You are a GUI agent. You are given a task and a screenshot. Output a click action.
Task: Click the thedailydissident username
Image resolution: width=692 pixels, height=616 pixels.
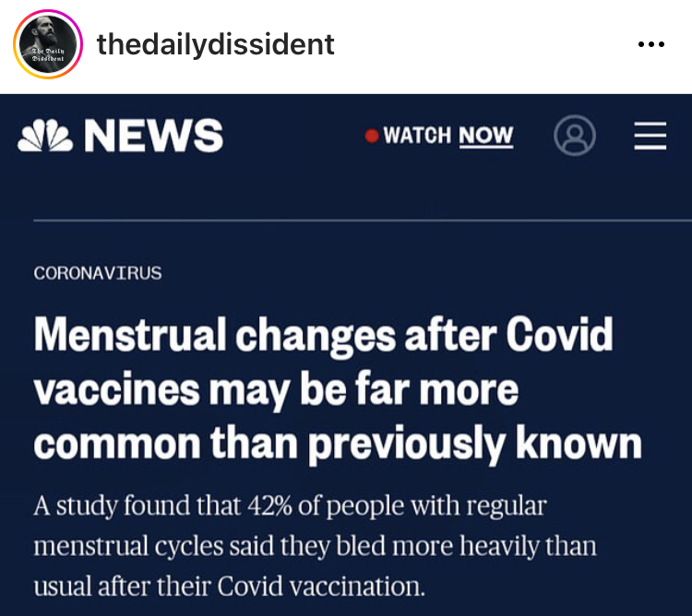tap(215, 44)
